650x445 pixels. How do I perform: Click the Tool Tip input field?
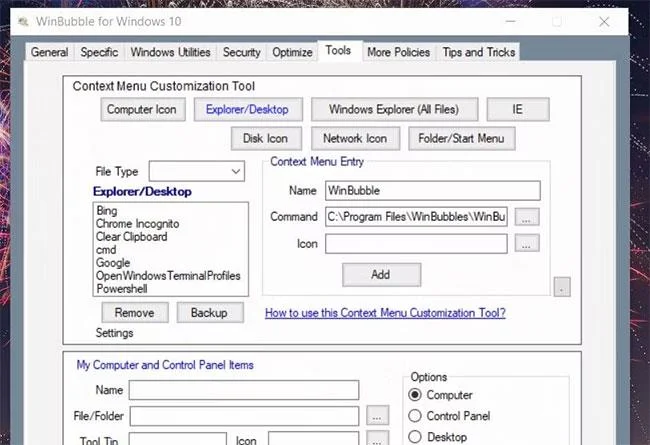pyautogui.click(x=177, y=439)
